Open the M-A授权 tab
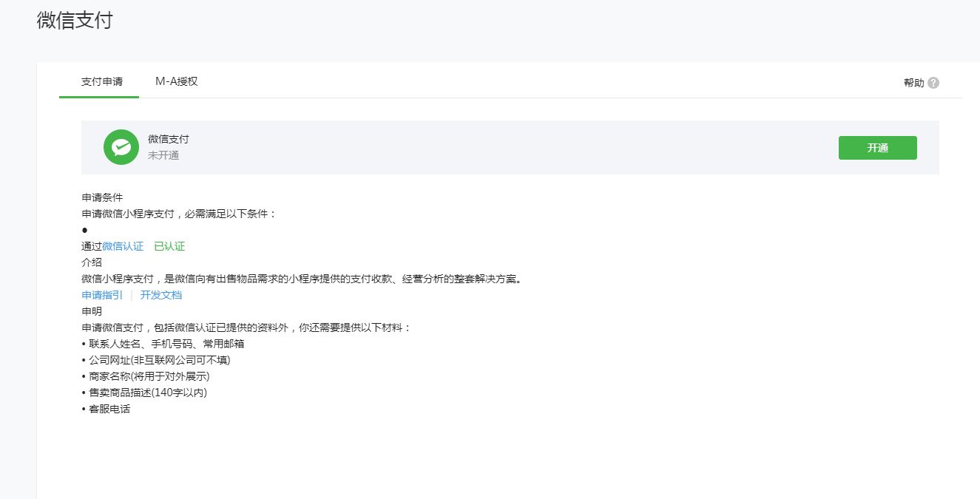 pyautogui.click(x=177, y=81)
